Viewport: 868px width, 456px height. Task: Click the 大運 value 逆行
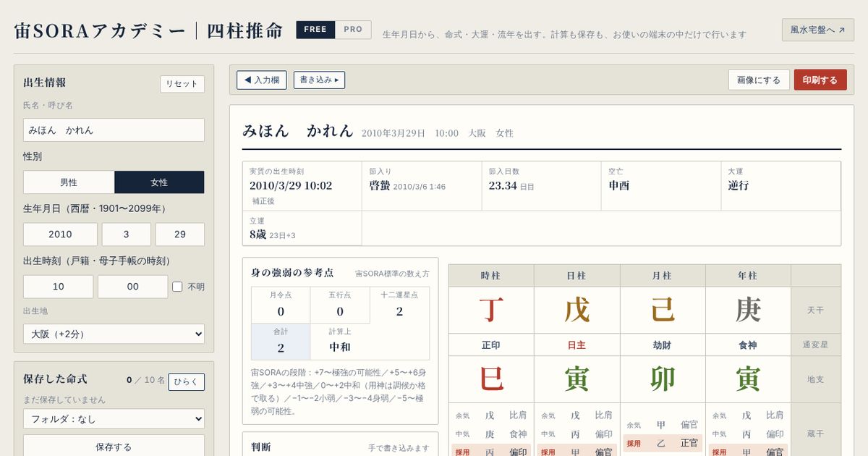coord(739,185)
